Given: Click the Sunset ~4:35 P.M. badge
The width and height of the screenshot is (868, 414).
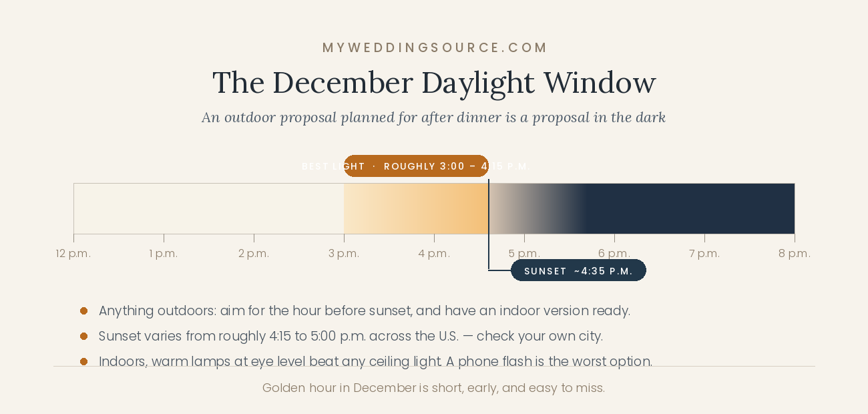Looking at the screenshot, I should pyautogui.click(x=578, y=270).
